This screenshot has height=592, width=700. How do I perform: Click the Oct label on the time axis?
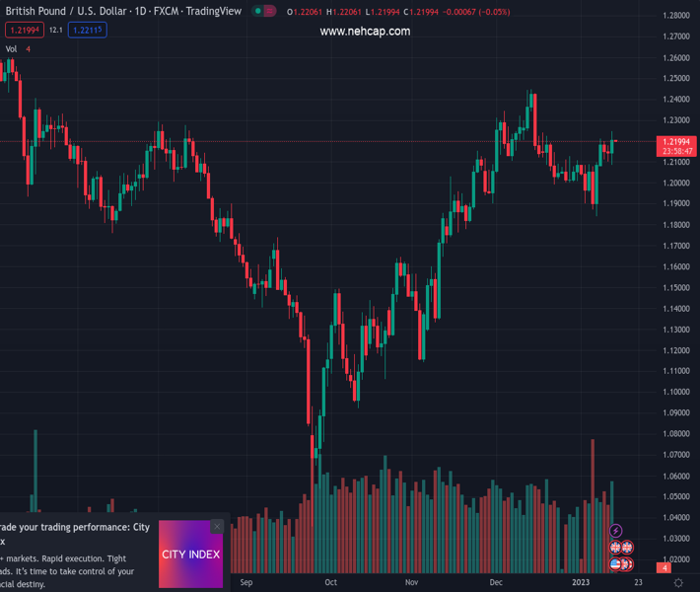click(331, 583)
